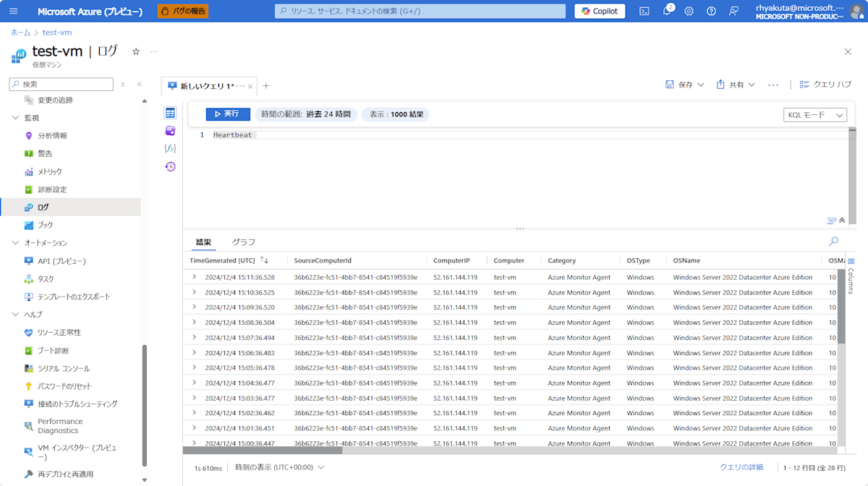Open the 保存 dropdown
Image resolution: width=868 pixels, height=486 pixels.
(x=685, y=85)
